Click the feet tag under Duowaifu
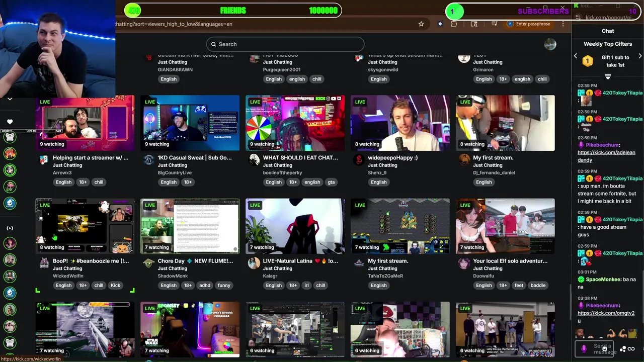 (x=519, y=285)
